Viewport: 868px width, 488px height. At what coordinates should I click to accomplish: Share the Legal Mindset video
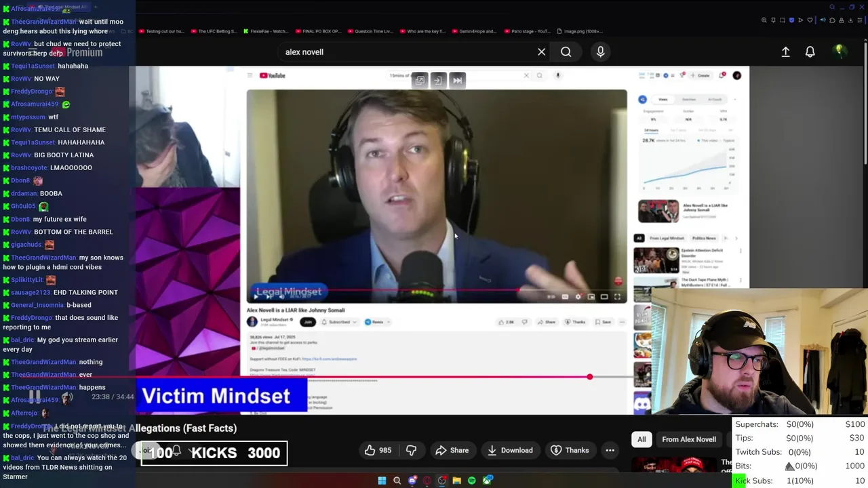coord(546,322)
